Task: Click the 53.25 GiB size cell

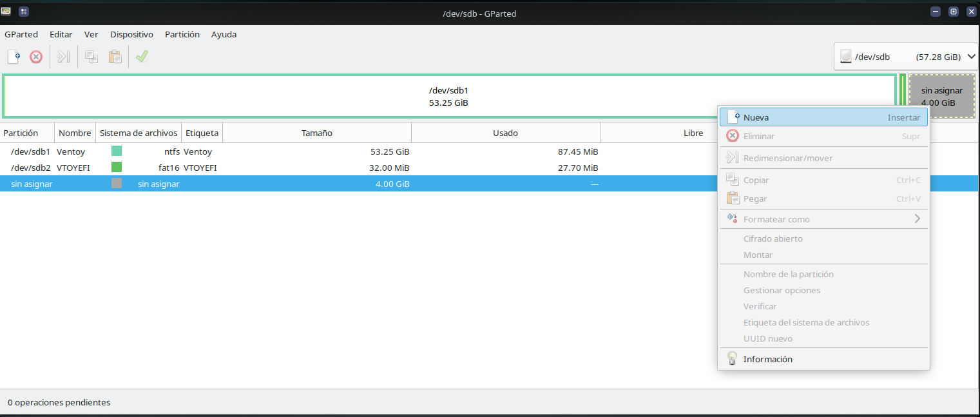Action: pyautogui.click(x=390, y=151)
